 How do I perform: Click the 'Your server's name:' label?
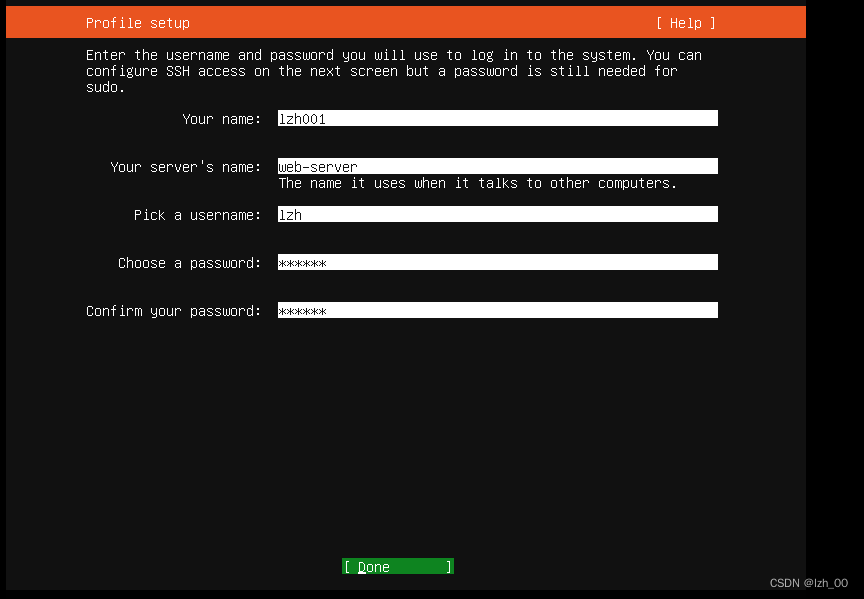[x=186, y=167]
